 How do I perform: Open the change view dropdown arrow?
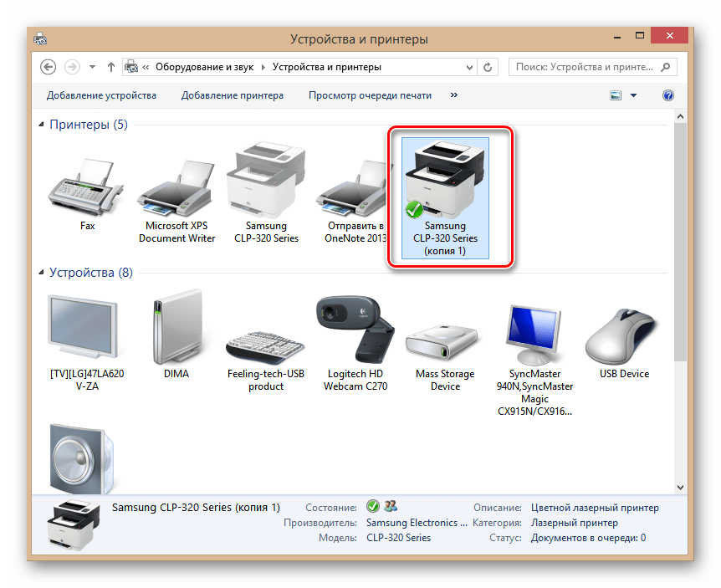633,95
